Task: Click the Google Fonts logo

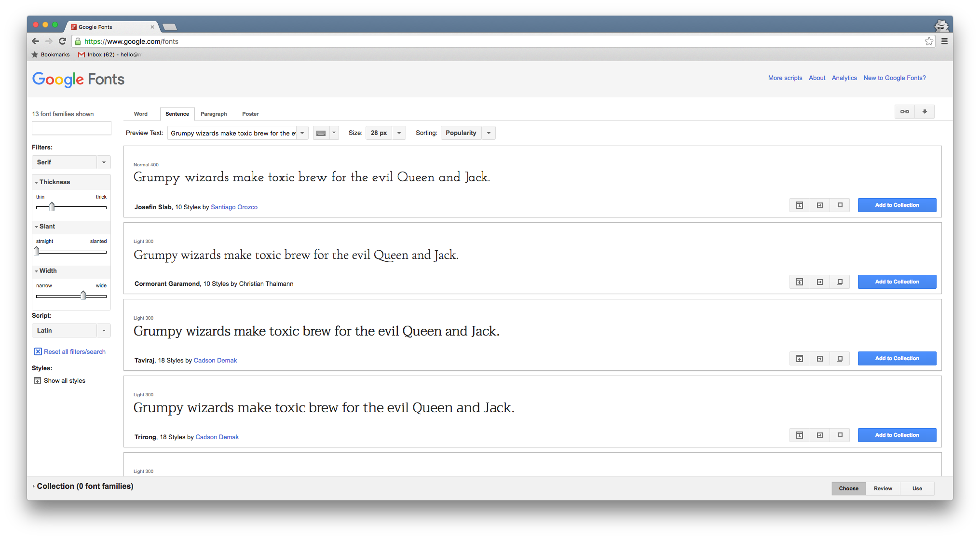Action: pos(78,80)
